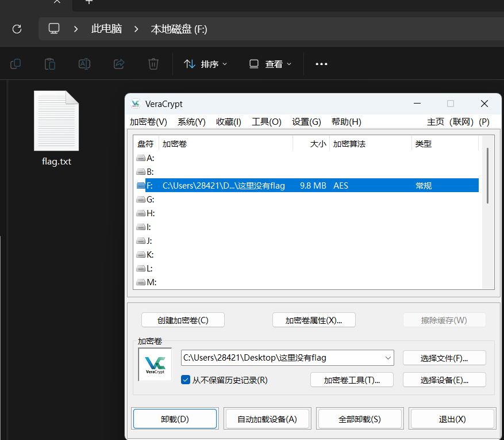Open the 排序 sort dropdown
504x440 pixels.
(205, 64)
